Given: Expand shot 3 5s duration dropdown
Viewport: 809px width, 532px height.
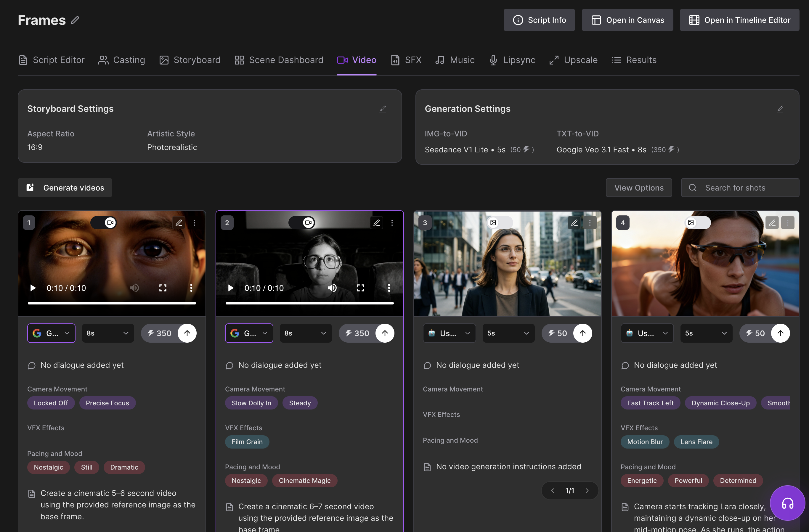Looking at the screenshot, I should (508, 333).
